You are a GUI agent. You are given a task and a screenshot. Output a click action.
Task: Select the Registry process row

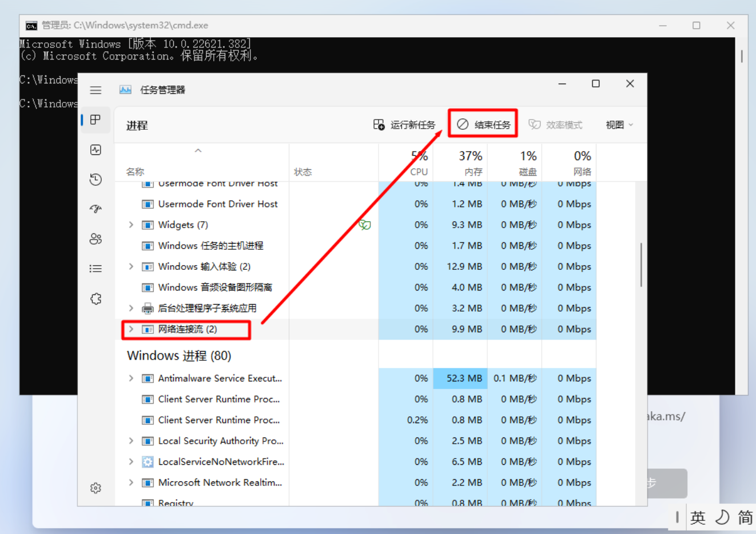[356, 502]
